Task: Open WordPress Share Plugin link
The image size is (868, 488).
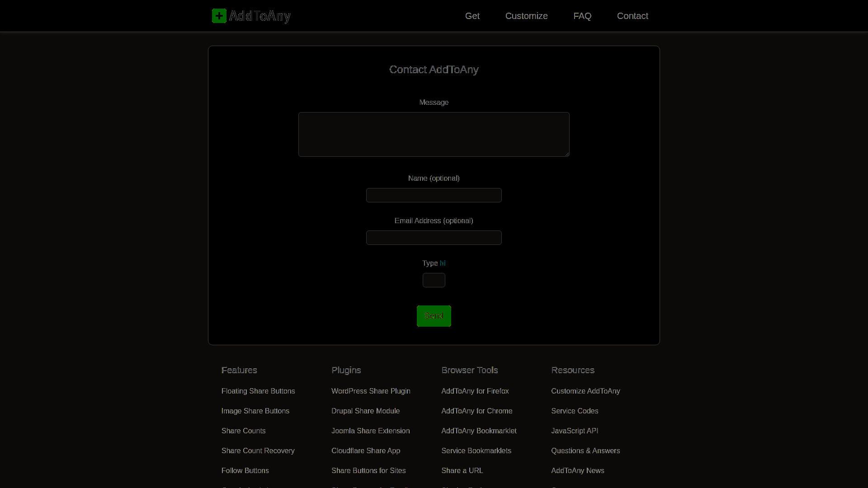Action: click(371, 391)
